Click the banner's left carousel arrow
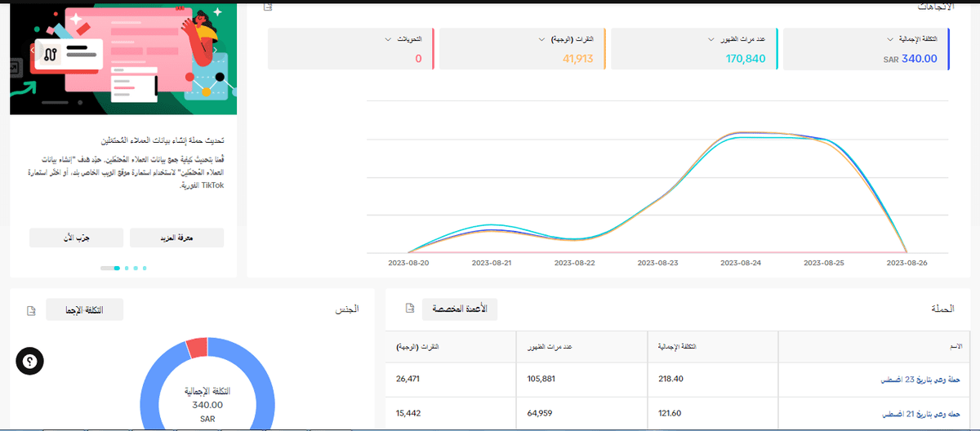 (31, 50)
